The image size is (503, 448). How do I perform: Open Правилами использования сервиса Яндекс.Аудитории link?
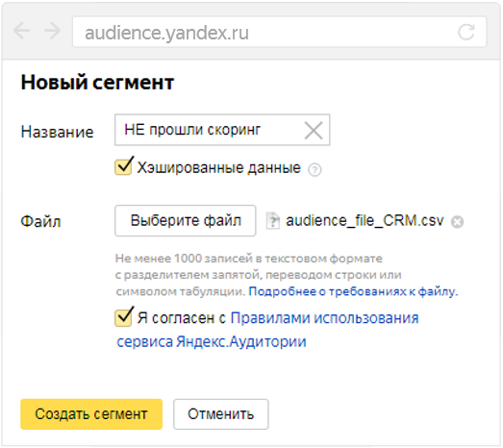(267, 330)
